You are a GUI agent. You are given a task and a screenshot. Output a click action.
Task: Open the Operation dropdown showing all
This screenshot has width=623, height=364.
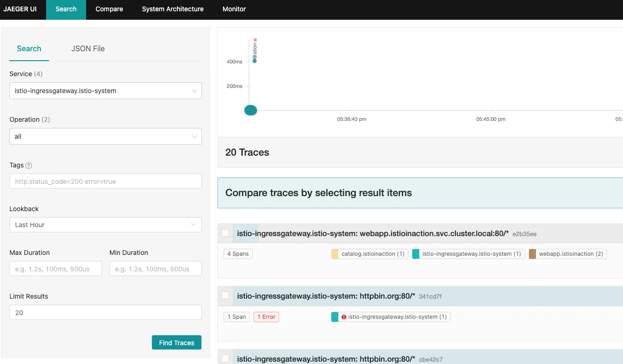105,136
